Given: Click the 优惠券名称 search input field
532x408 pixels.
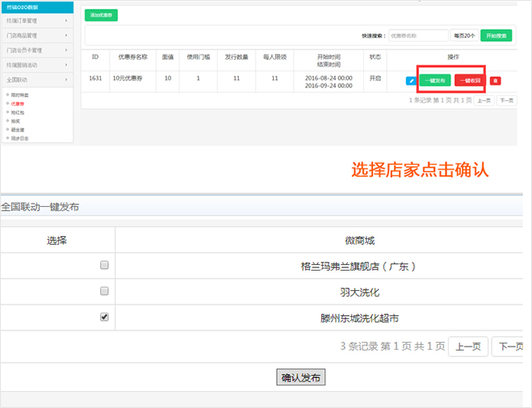Looking at the screenshot, I should pos(417,36).
